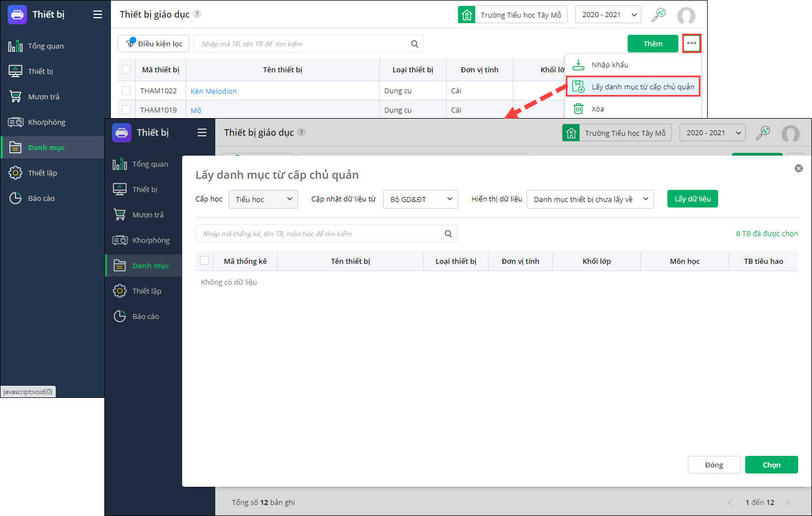Open user avatar menu in back window
The height and width of the screenshot is (516, 812).
pos(686,15)
